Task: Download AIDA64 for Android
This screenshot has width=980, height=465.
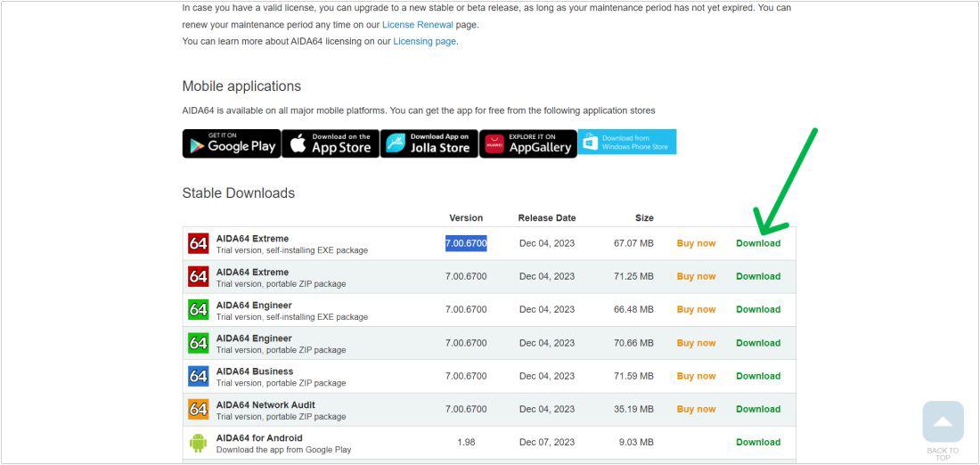Action: coord(758,442)
